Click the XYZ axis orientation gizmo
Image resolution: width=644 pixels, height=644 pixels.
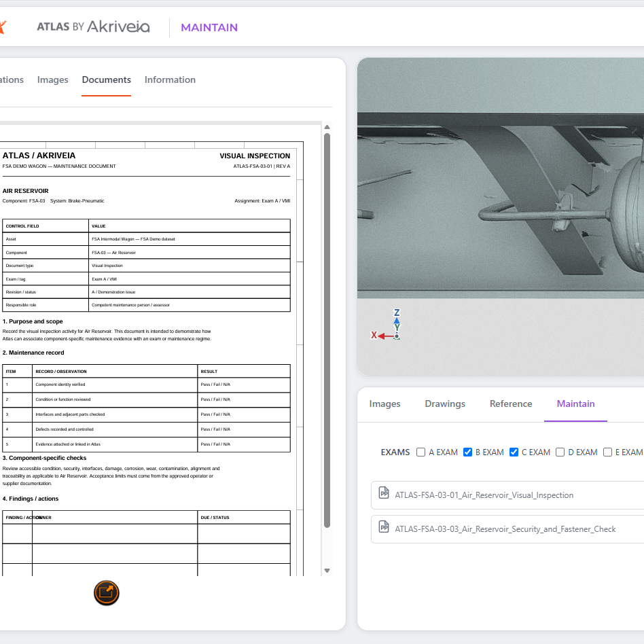386,325
